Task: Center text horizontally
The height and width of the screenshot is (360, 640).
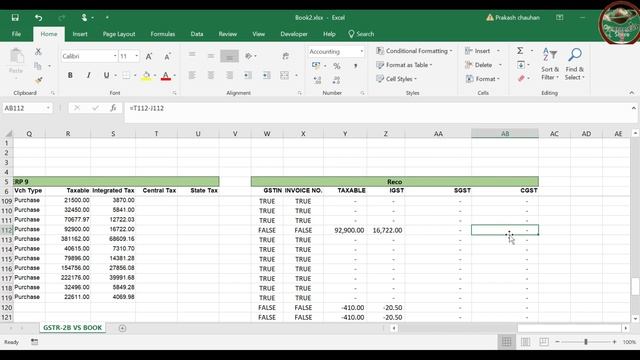Action: click(x=211, y=75)
